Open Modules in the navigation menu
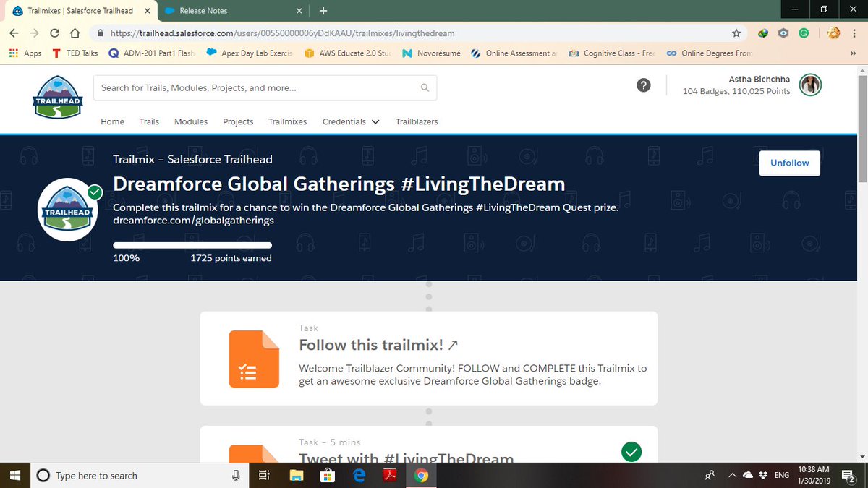 click(x=191, y=121)
